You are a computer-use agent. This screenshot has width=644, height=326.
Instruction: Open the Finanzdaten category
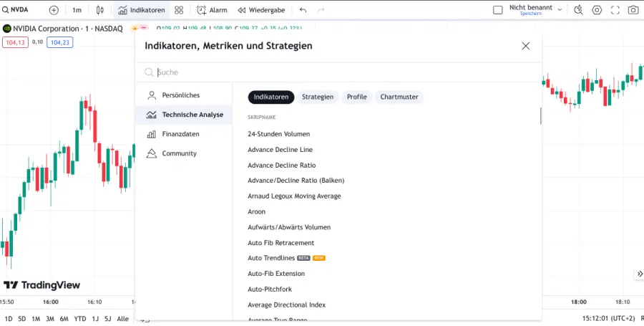[x=184, y=134]
